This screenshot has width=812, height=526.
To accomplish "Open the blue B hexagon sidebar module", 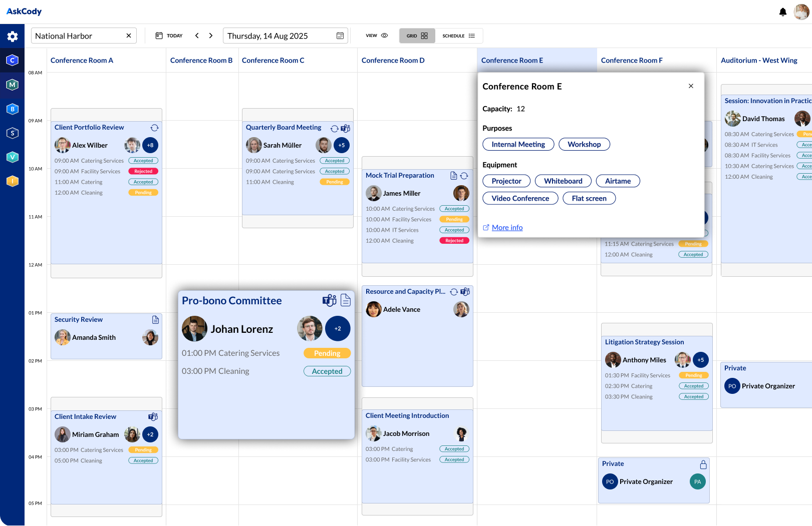I will (12, 109).
